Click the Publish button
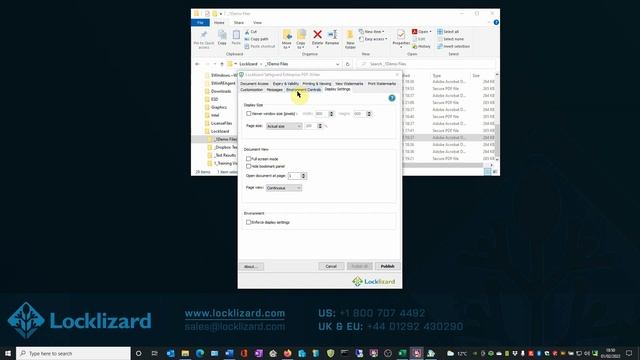 (387, 267)
